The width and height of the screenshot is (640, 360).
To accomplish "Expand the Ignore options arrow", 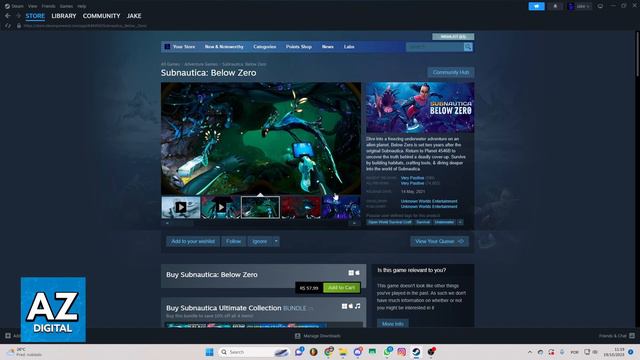I will point(276,241).
